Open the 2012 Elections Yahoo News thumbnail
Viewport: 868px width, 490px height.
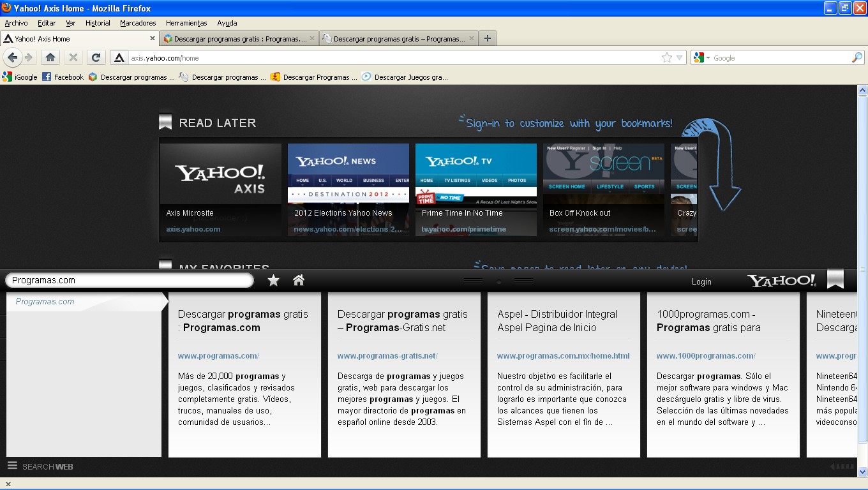tap(348, 189)
